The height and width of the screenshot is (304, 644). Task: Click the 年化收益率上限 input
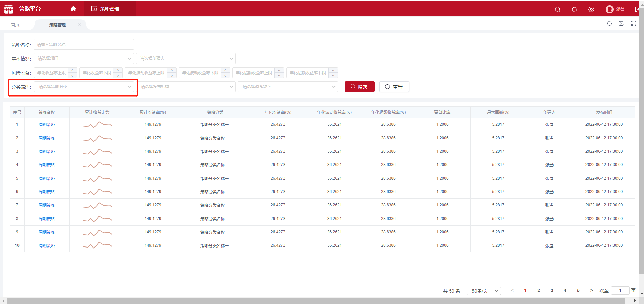click(x=51, y=73)
